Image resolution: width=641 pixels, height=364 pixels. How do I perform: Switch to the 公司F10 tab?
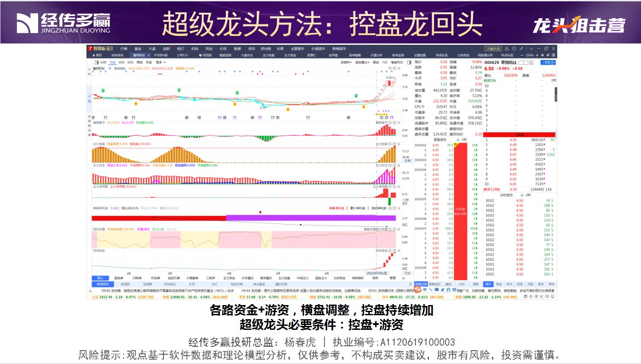pyautogui.click(x=182, y=55)
